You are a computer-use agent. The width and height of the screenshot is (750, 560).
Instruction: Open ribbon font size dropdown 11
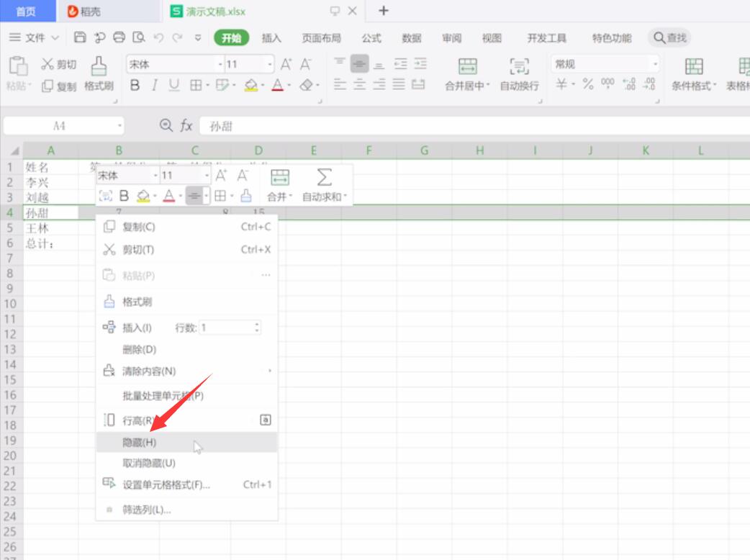click(x=270, y=64)
